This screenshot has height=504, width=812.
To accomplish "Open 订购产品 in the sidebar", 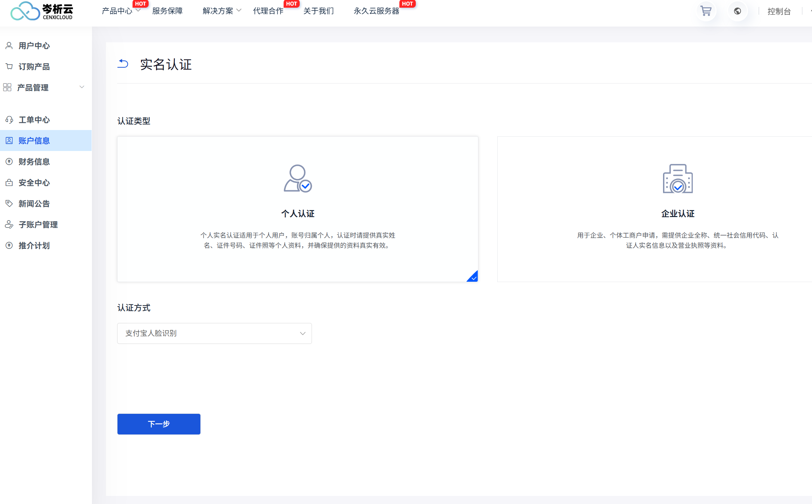I will coord(34,67).
